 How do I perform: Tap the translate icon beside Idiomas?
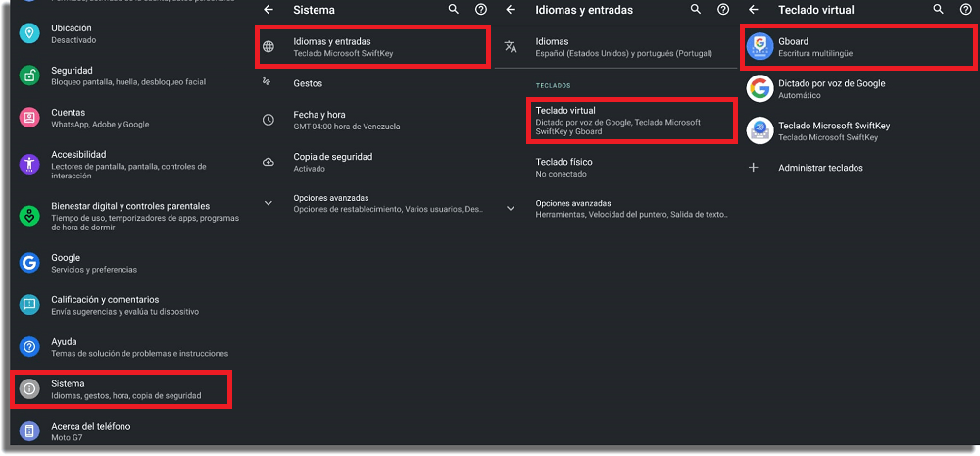511,47
